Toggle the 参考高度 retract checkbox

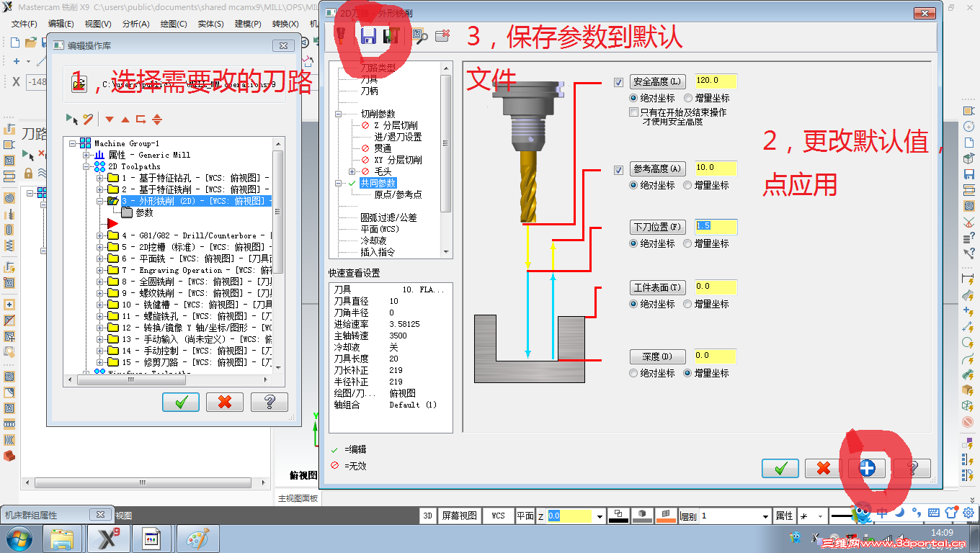(619, 170)
